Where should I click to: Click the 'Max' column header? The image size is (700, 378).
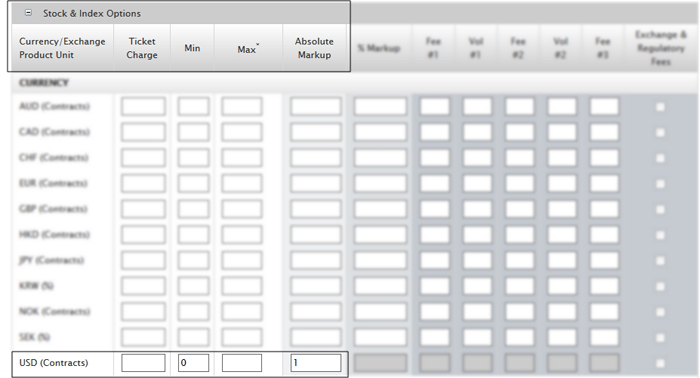coord(247,49)
